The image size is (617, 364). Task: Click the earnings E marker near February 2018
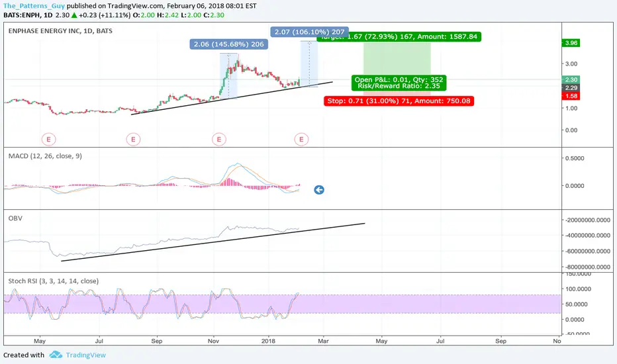pyautogui.click(x=301, y=139)
